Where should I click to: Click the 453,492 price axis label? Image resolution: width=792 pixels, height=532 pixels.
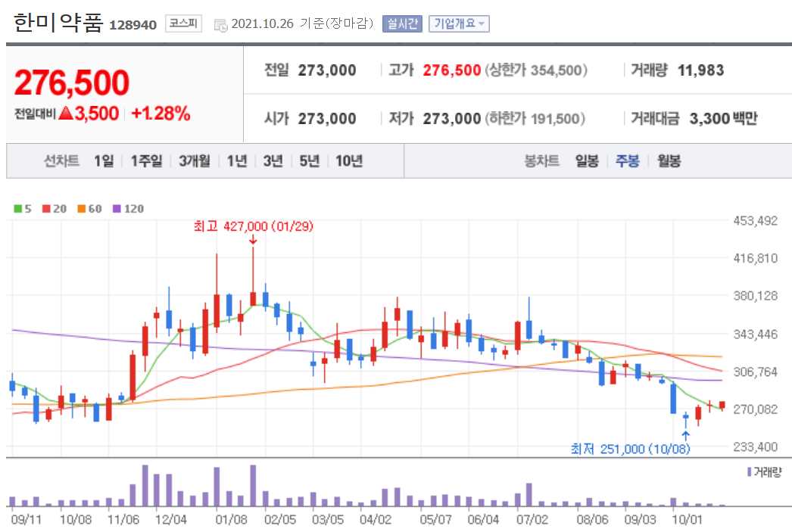(755, 220)
